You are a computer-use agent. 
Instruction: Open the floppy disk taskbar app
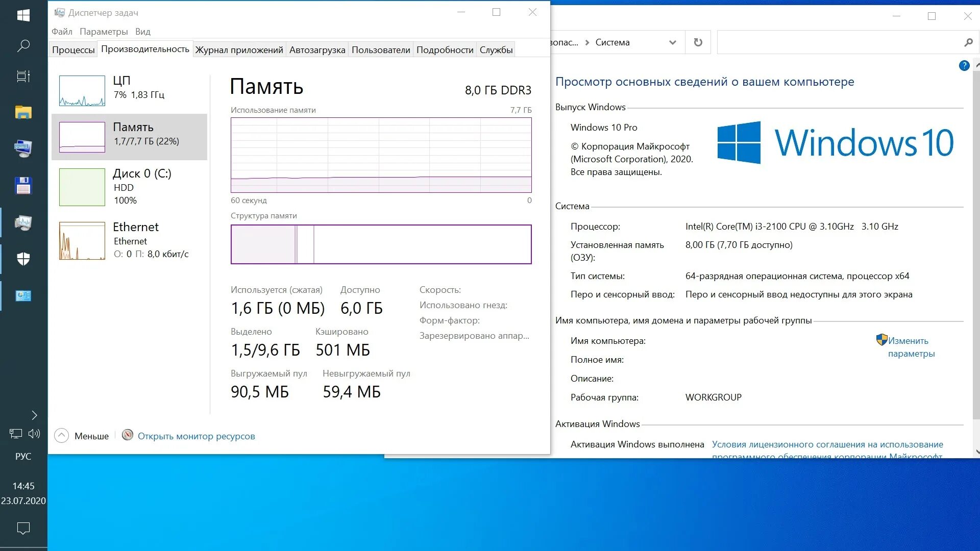click(23, 186)
